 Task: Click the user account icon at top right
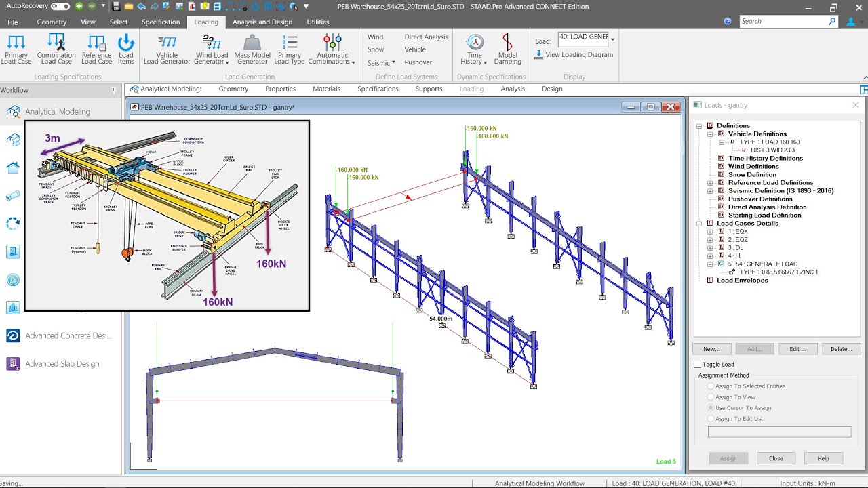point(850,22)
